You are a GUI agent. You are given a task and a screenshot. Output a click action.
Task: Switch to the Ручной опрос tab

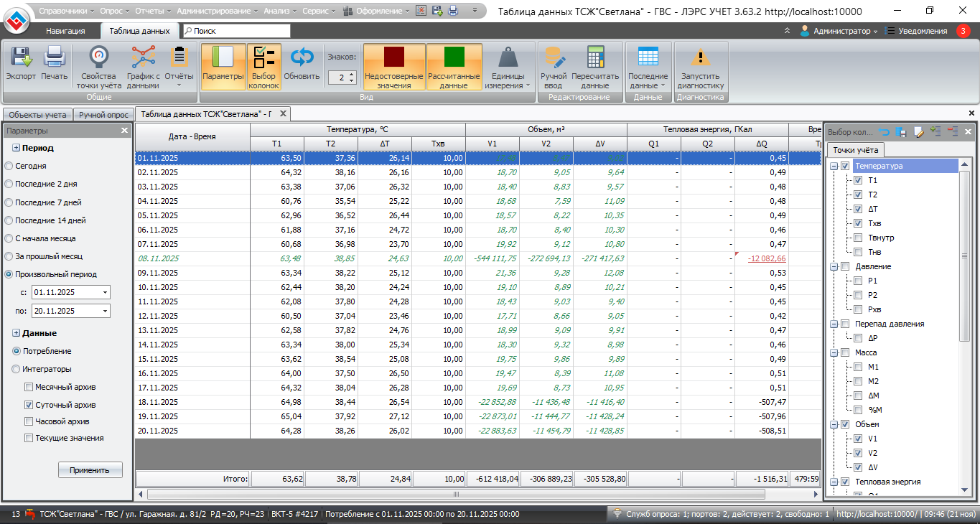[104, 115]
